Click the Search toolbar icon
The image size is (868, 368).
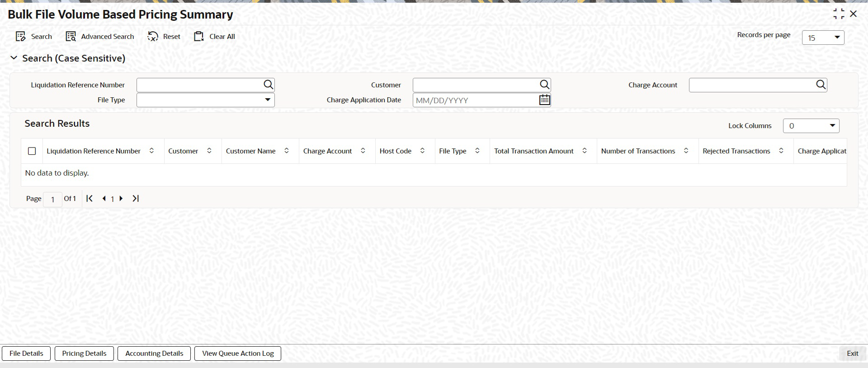coord(20,37)
